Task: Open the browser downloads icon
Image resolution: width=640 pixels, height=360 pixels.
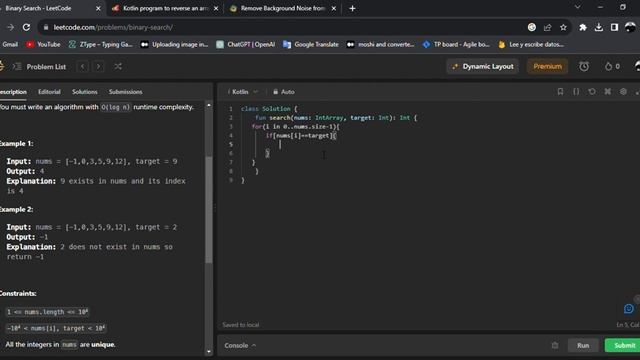Action: tap(599, 27)
